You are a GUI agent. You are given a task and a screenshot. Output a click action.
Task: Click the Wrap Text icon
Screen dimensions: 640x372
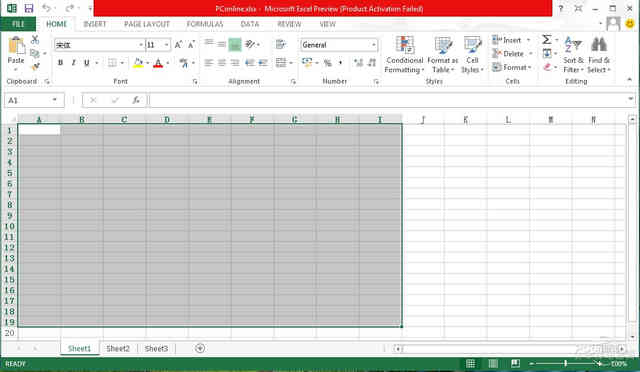(280, 44)
